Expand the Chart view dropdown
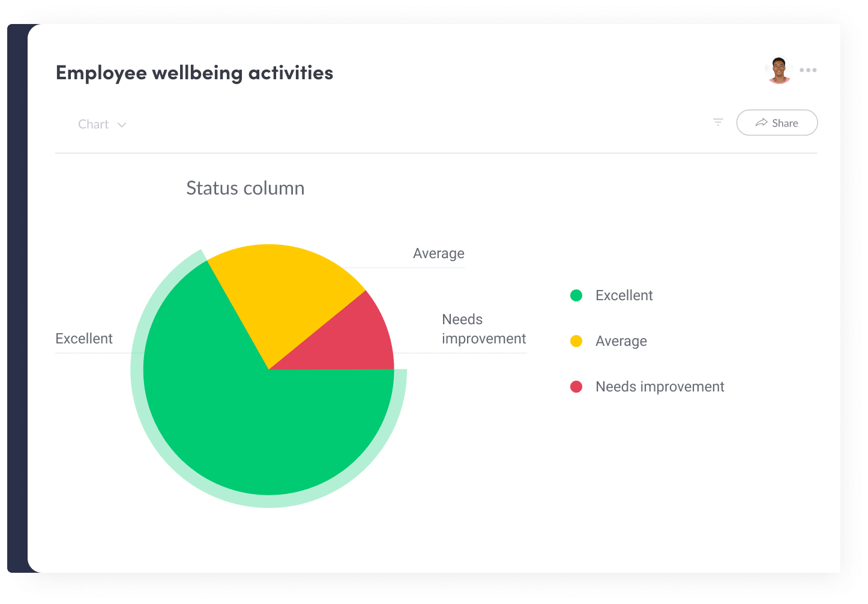Viewport: 868px width, 604px height. pos(94,124)
